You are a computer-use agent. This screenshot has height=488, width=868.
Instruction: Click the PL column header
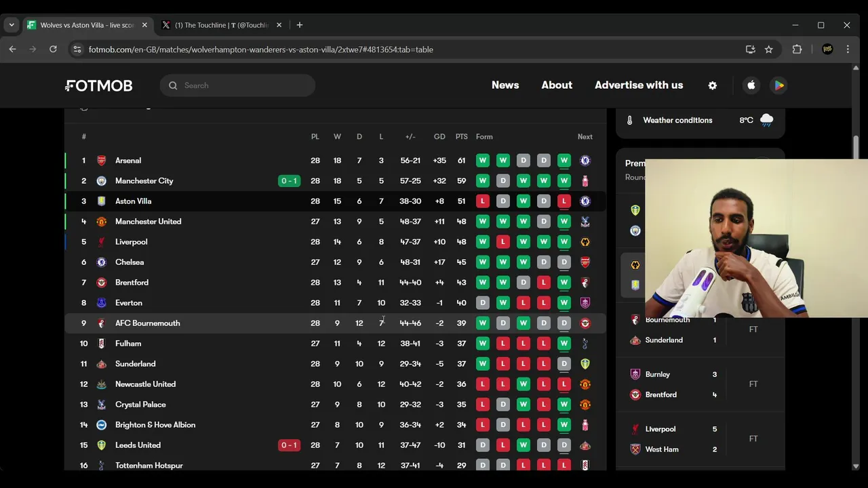[315, 137]
